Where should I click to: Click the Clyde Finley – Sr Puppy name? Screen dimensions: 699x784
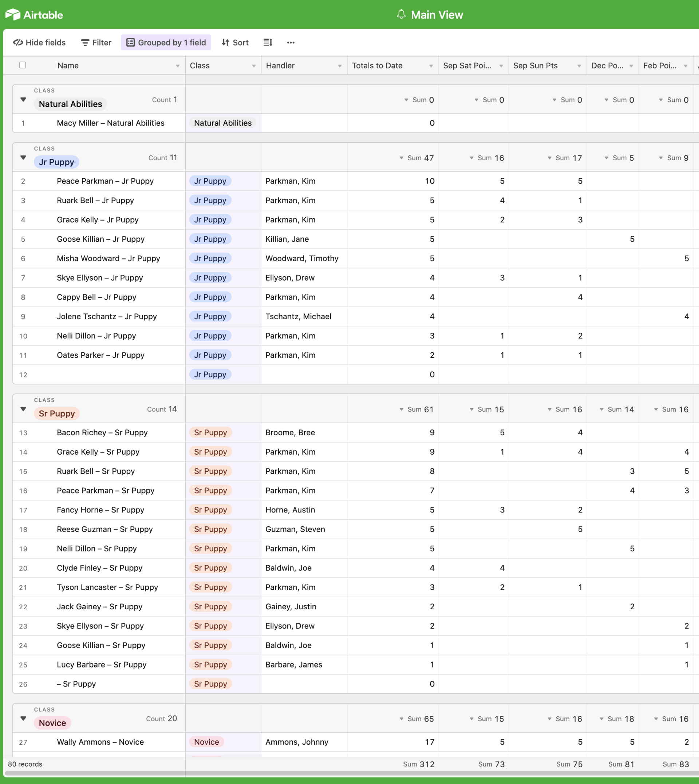(x=99, y=568)
